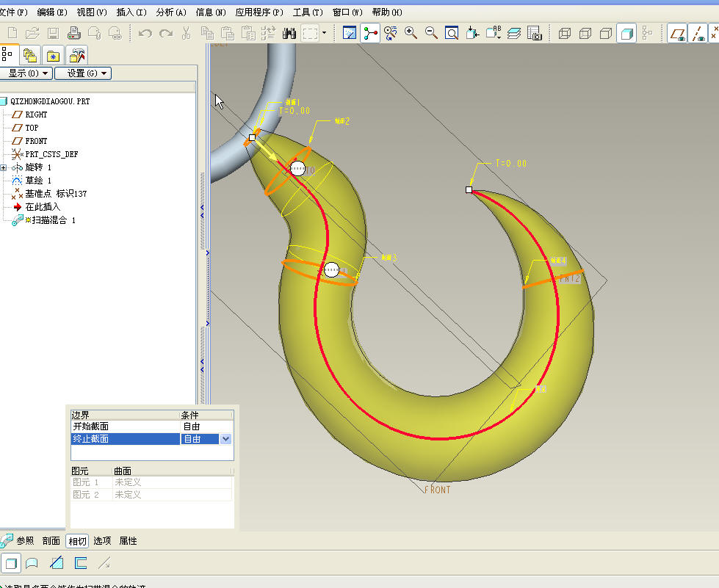Select the 开始截面 boundary row
Image resolution: width=719 pixels, height=588 pixels.
[152, 427]
